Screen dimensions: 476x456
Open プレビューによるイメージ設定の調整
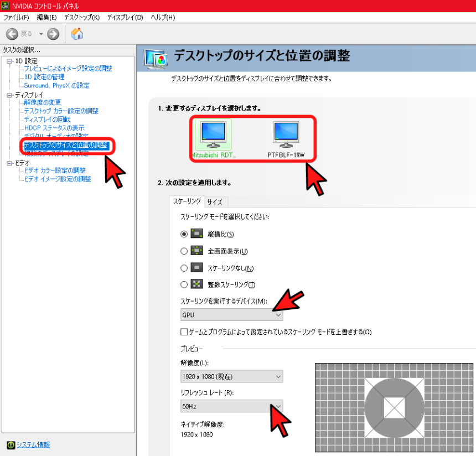[x=68, y=68]
